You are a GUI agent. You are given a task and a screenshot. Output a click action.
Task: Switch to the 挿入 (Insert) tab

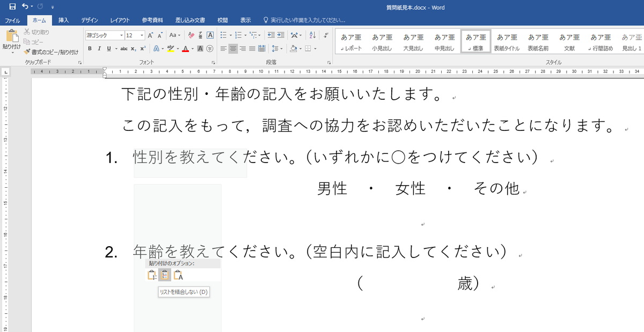63,20
